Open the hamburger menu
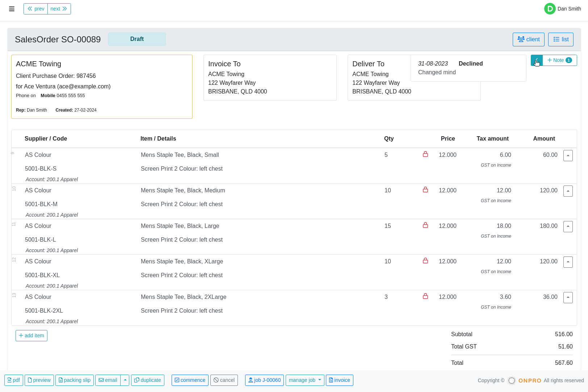The height and width of the screenshot is (392, 588). (12, 9)
